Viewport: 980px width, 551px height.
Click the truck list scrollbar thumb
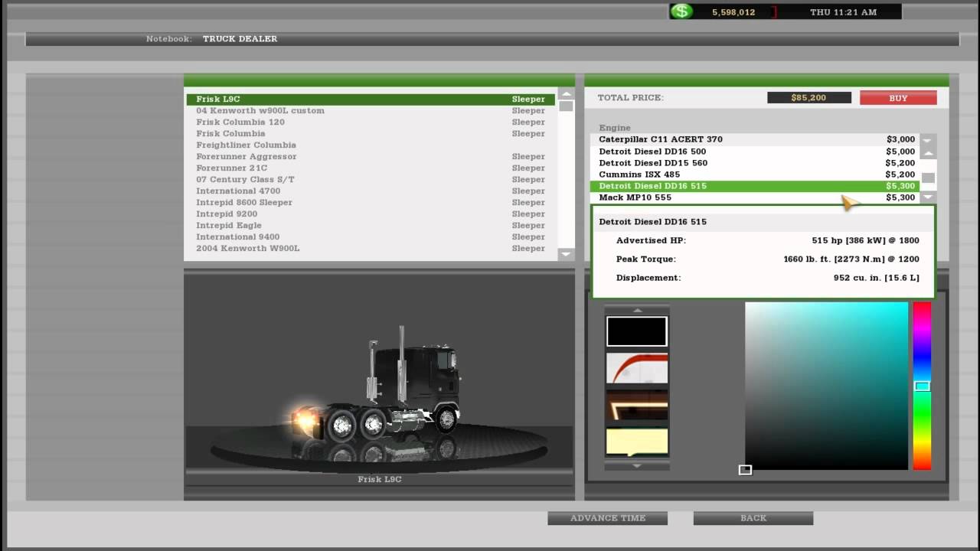566,106
